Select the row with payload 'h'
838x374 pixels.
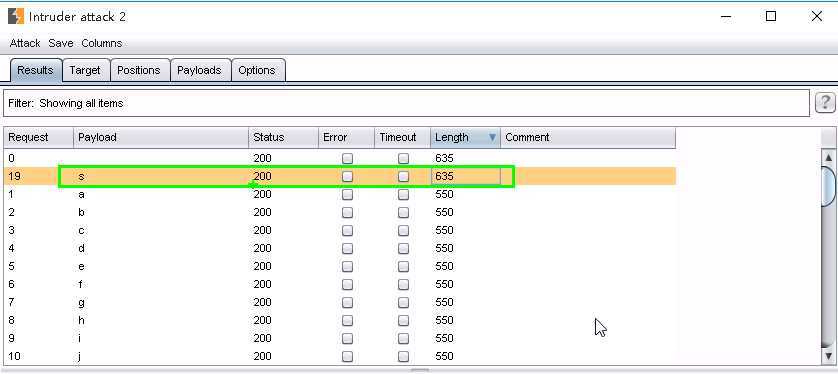point(340,321)
